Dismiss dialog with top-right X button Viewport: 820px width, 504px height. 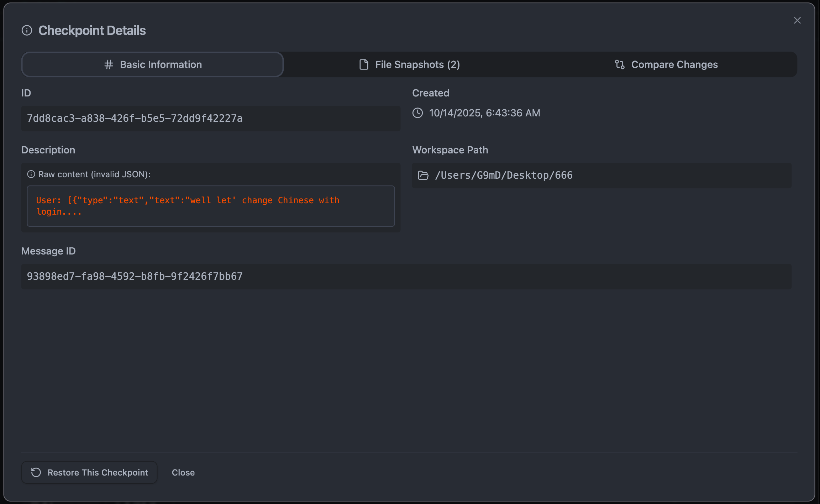797,21
